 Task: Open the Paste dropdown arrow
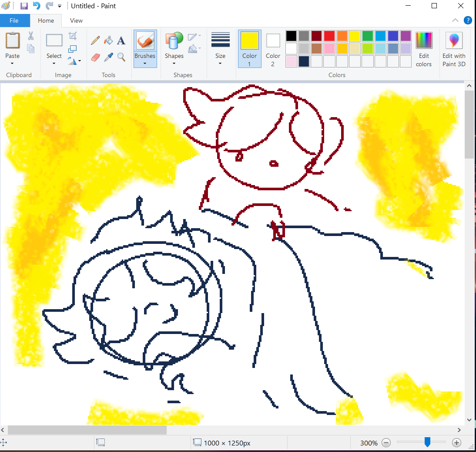coord(12,63)
